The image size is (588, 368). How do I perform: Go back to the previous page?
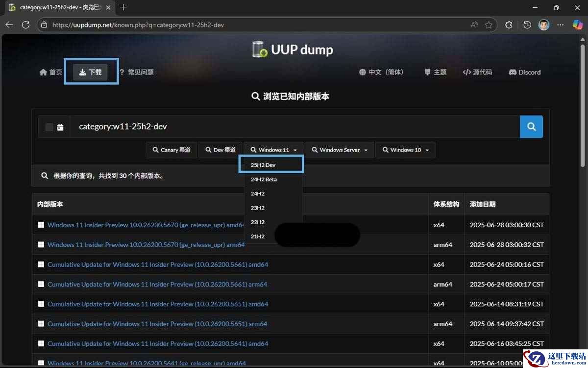pos(9,25)
